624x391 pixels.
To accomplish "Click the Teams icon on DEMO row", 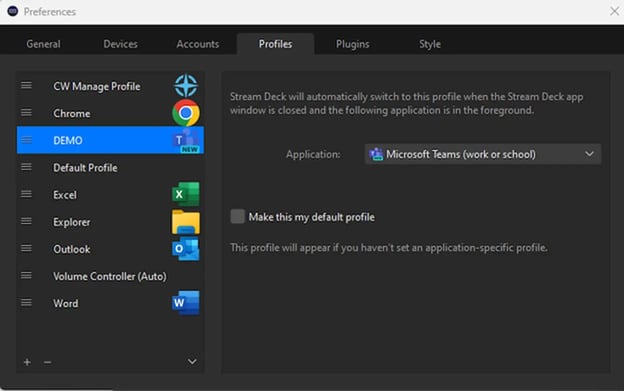I will [186, 140].
